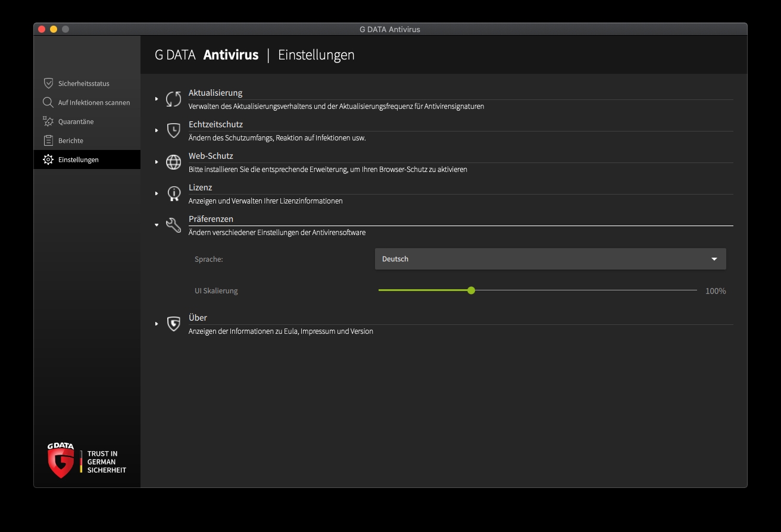Show the Berichte page
Viewport: 781px width, 532px height.
pos(87,140)
